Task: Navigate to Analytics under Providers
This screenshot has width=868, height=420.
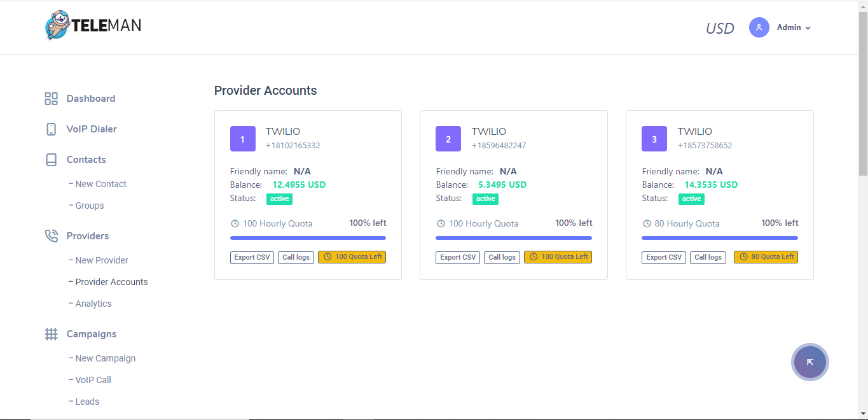Action: click(94, 303)
